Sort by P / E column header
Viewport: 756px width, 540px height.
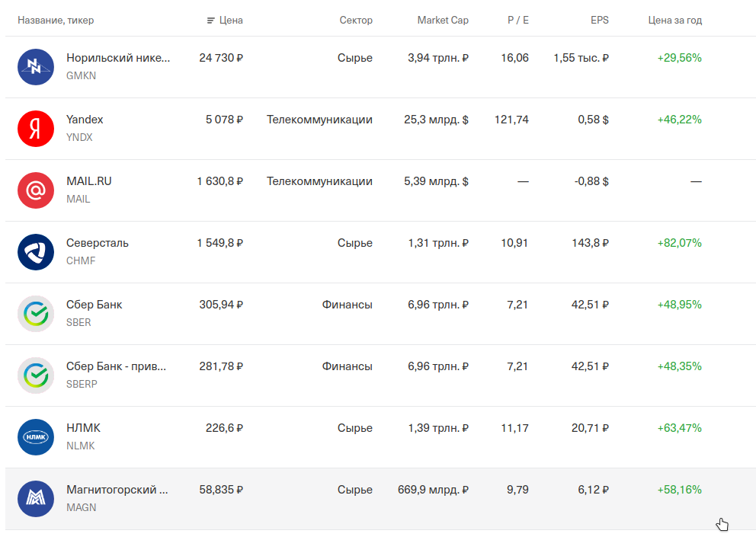click(x=517, y=21)
